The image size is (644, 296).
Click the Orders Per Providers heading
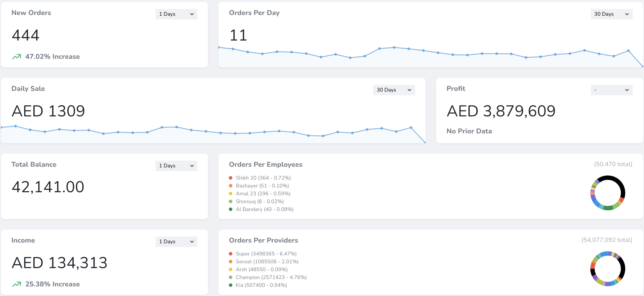click(x=264, y=240)
